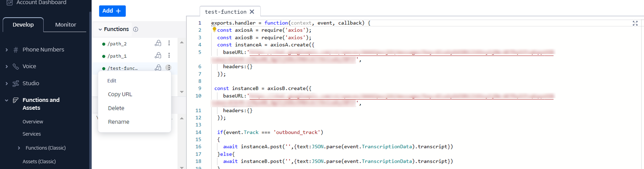The image size is (644, 169).
Task: Switch to the Develop tab
Action: tap(23, 25)
